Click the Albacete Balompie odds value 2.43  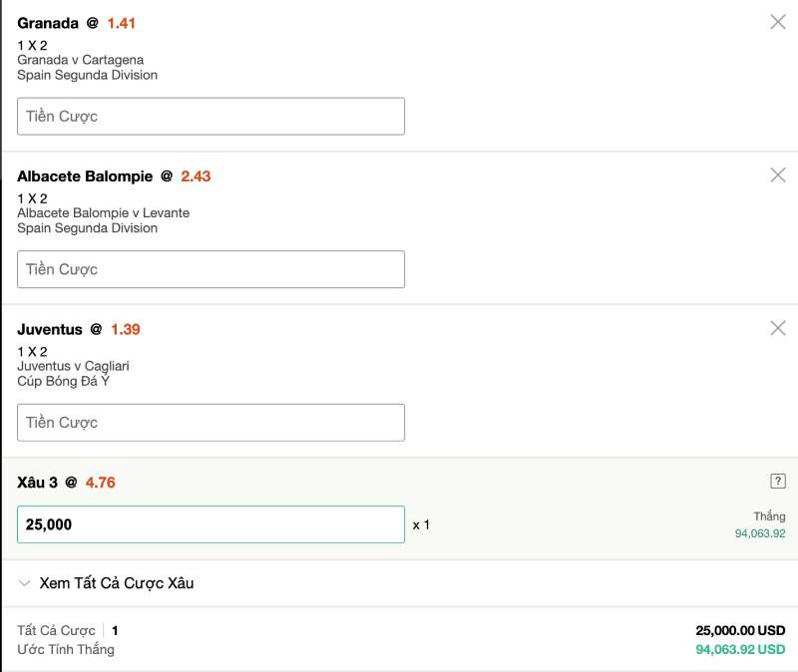[x=196, y=176]
